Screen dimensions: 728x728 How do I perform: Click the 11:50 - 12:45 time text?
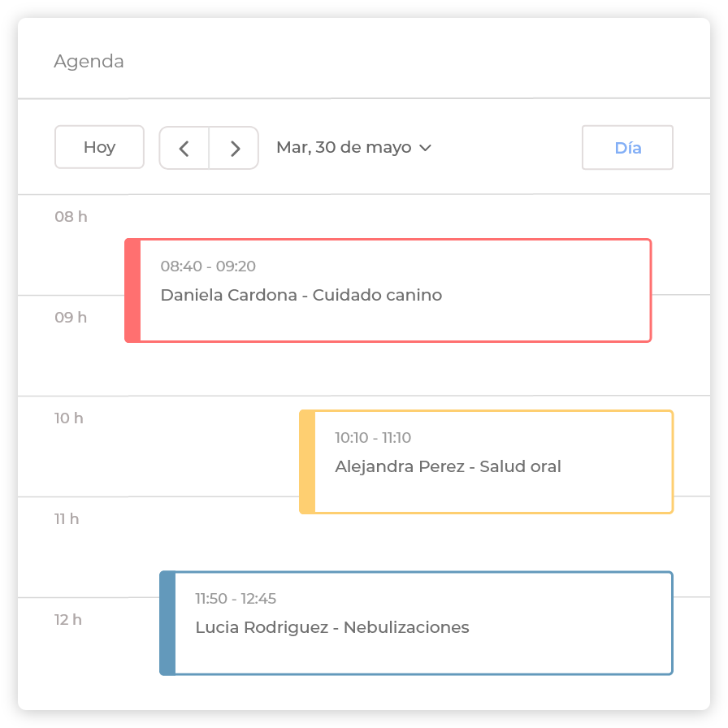click(236, 599)
